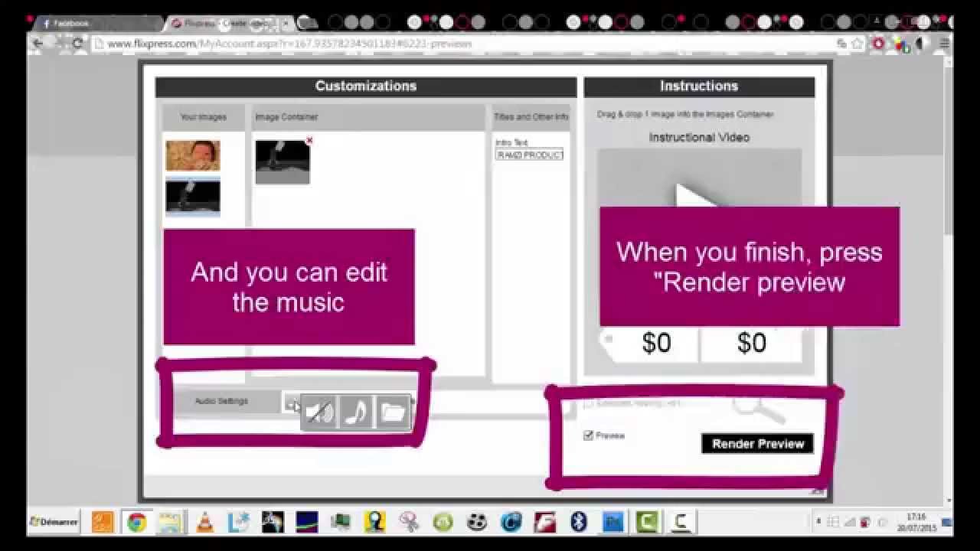Open the Chrome menu hamburger icon
The width and height of the screenshot is (980, 551).
tap(944, 44)
